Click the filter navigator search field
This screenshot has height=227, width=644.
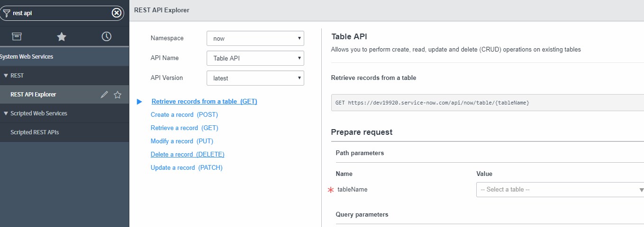coord(62,13)
